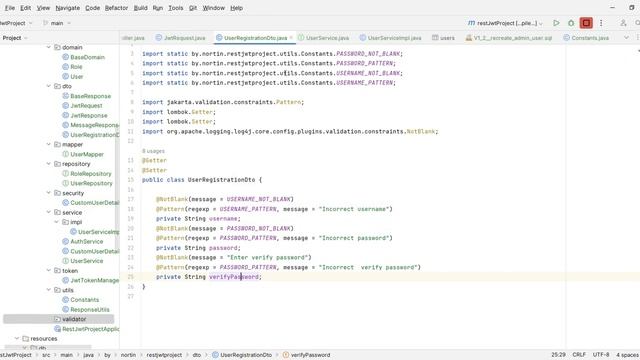Collapse the service folder
The image size is (640, 360).
(49, 212)
